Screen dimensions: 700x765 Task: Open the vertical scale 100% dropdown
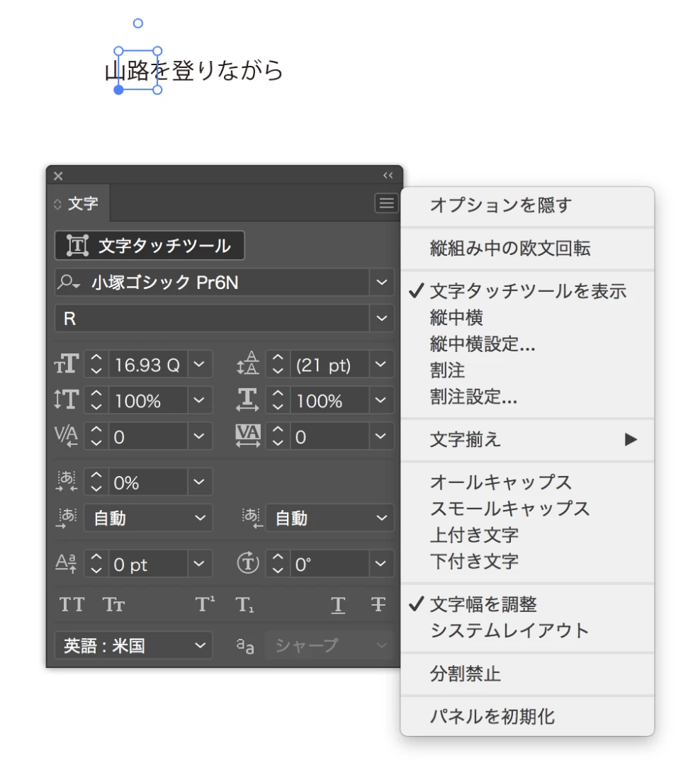(x=199, y=400)
